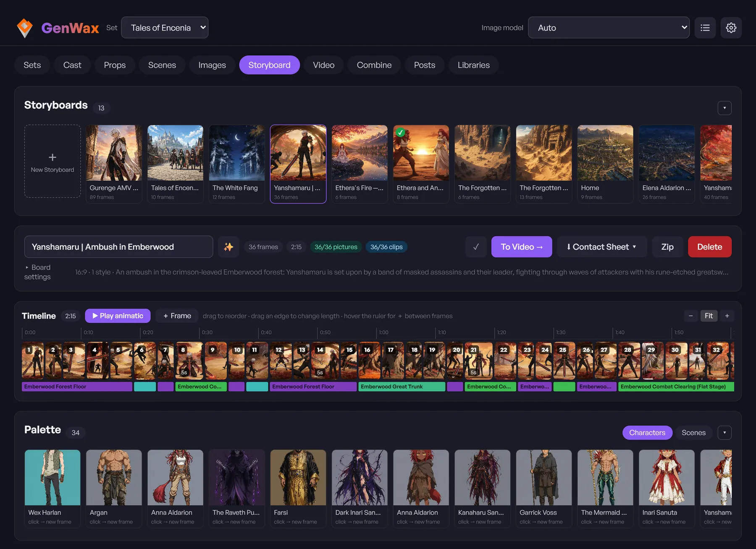The image size is (756, 549).
Task: Click the To Video button
Action: tap(522, 247)
